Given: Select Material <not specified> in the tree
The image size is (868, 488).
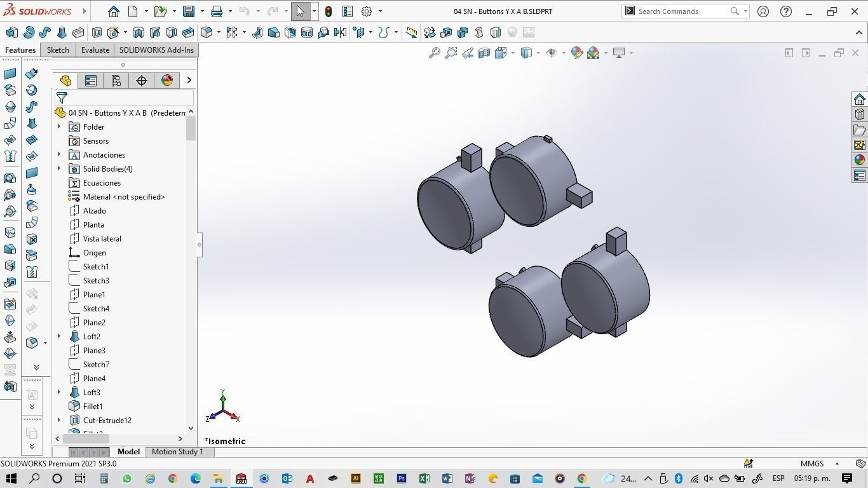Looking at the screenshot, I should coord(124,197).
